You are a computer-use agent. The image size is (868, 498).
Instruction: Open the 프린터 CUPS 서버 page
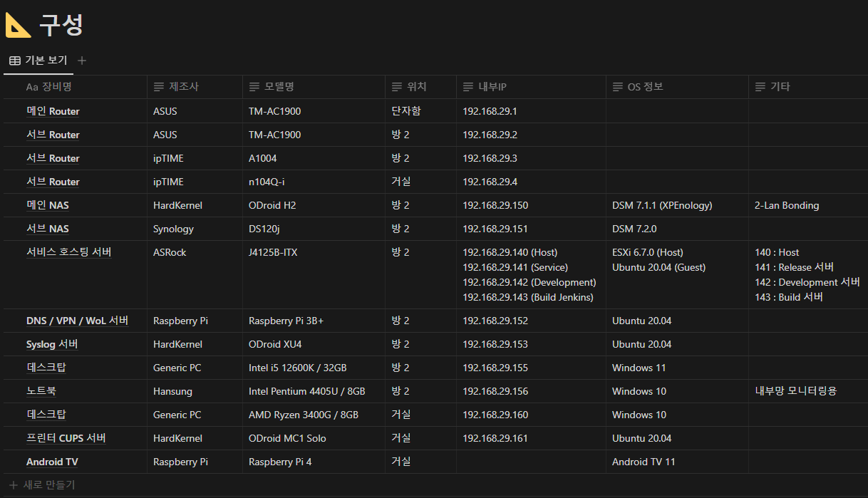pyautogui.click(x=66, y=438)
